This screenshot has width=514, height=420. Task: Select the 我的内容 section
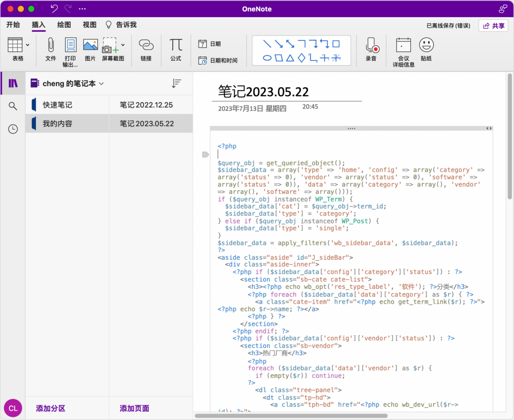(x=67, y=124)
